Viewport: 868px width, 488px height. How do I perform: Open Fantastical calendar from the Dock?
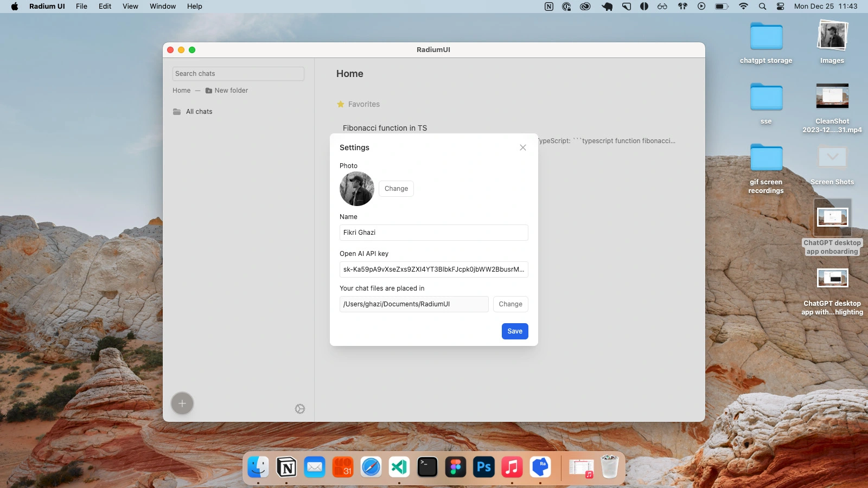pos(343,467)
